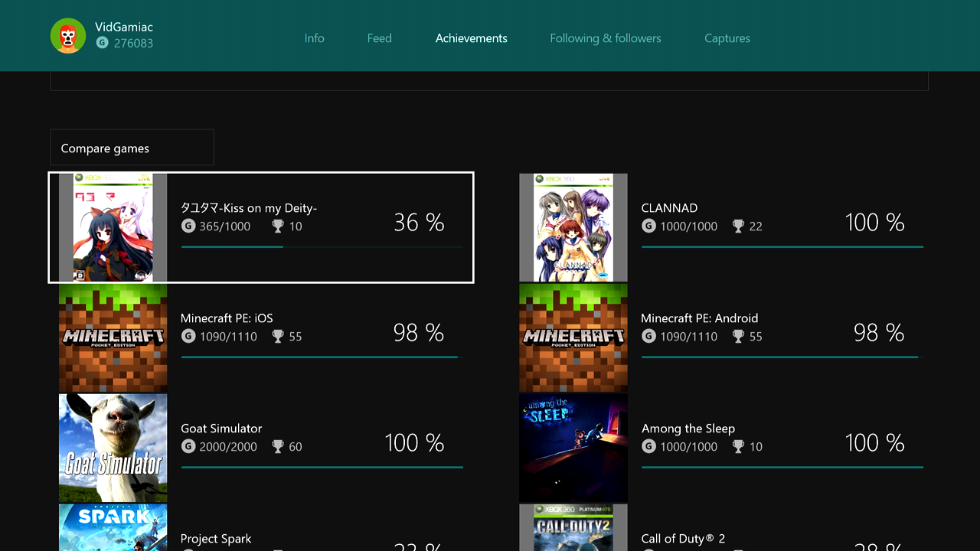Screen dimensions: 980x551
Task: Click trophy icon next to Goat Simulator's 60
Action: (278, 446)
